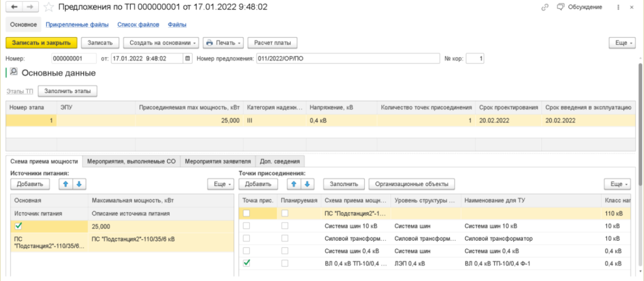Image resolution: width=644 pixels, height=281 pixels.
Task: Move power source down with arrow icon
Action: pos(79,184)
